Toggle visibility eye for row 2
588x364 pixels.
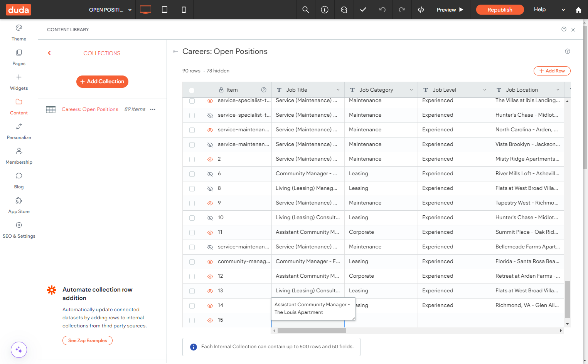[210, 159]
